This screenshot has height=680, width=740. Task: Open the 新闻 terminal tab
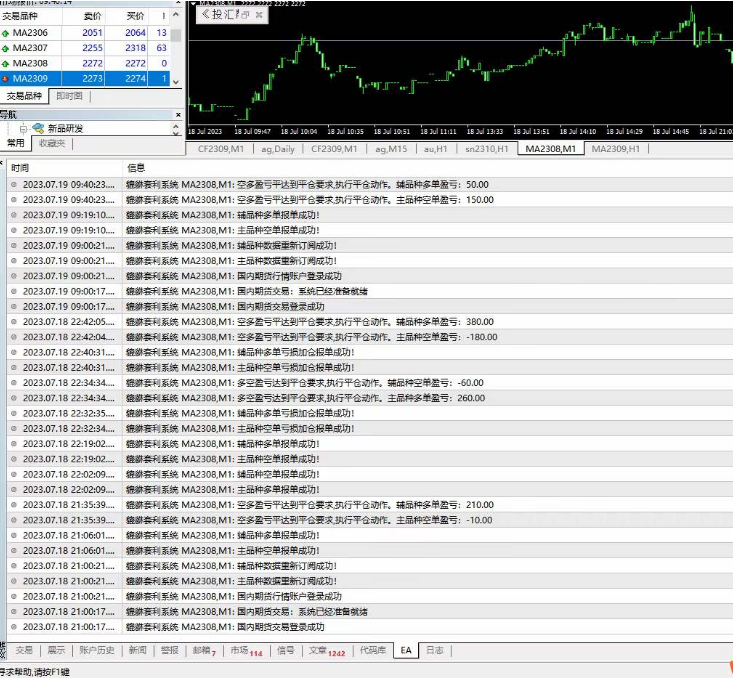(137, 651)
